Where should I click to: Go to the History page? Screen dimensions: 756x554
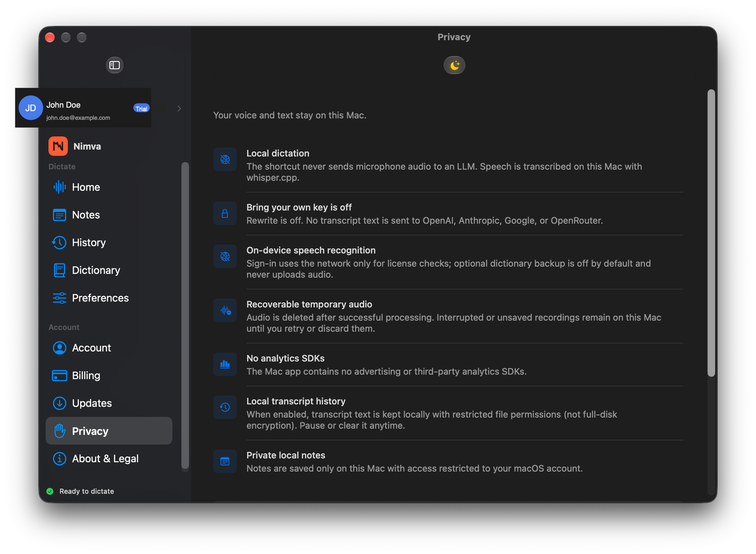(109, 243)
